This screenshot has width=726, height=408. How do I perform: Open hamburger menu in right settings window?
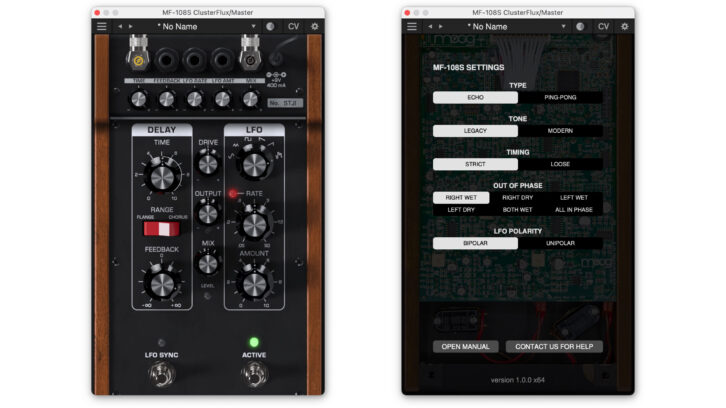point(412,26)
